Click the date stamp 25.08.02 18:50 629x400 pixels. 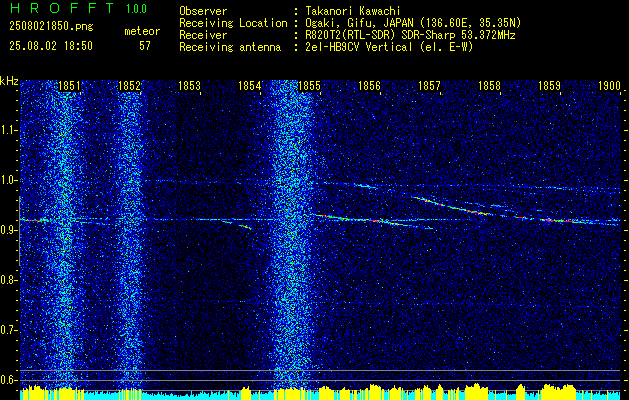pyautogui.click(x=51, y=46)
